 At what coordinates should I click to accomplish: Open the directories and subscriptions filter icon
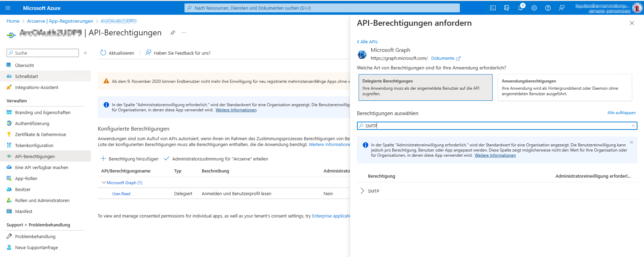[x=507, y=8]
